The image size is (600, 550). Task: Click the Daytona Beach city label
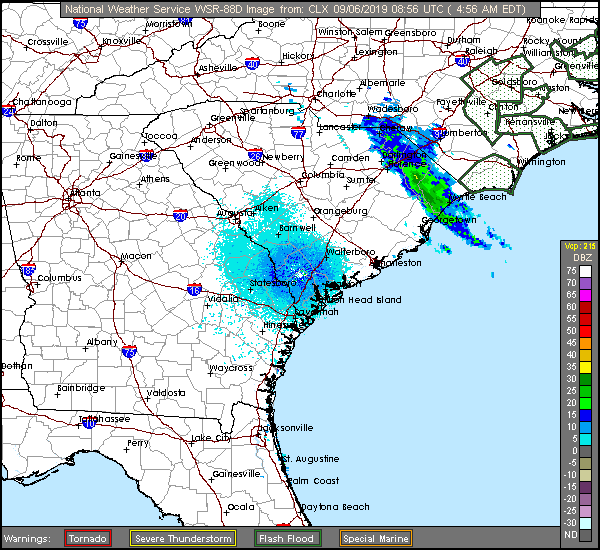[x=336, y=507]
